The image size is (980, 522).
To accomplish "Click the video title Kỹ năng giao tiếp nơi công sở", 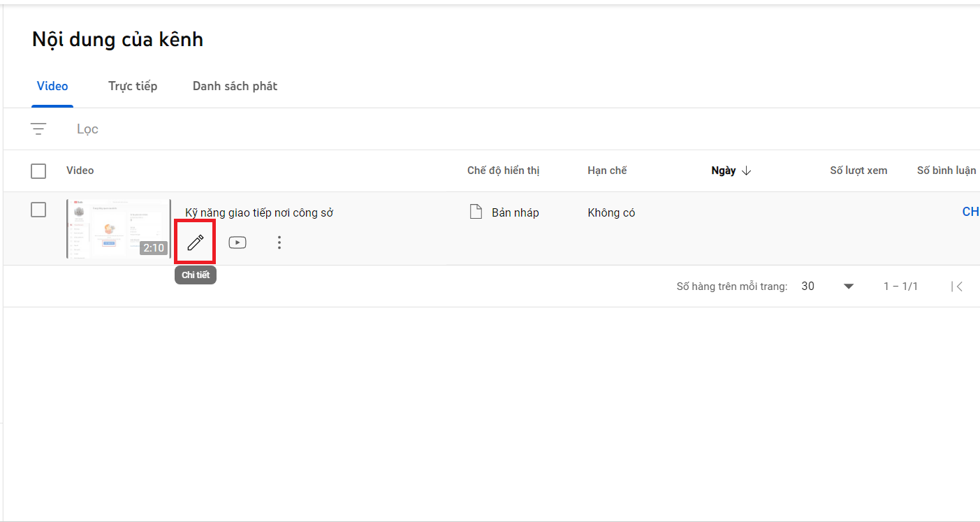I will [x=259, y=212].
